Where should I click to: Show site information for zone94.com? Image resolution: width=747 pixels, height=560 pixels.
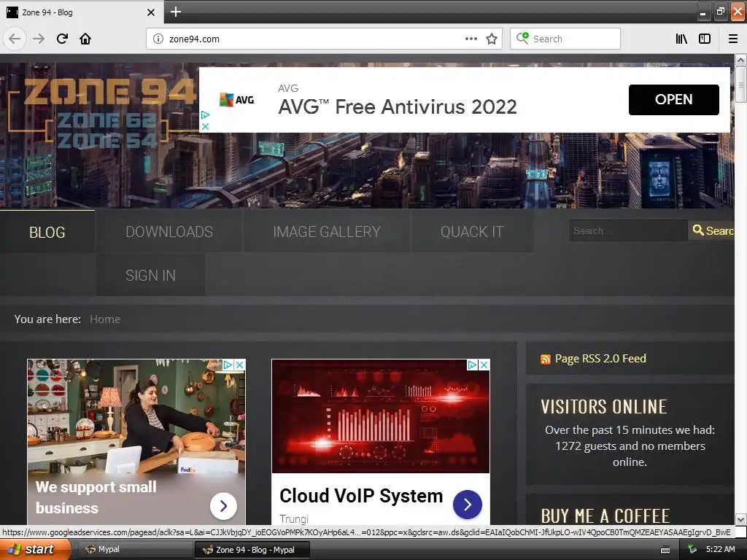point(158,39)
